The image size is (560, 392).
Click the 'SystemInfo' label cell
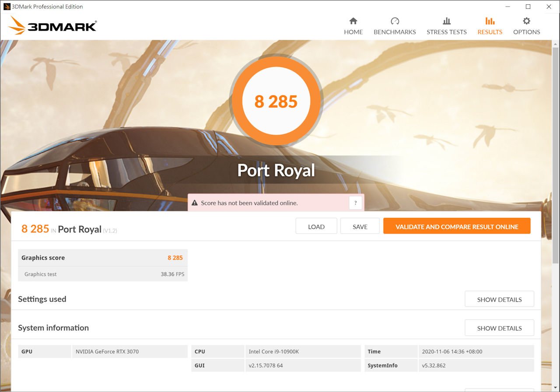391,365
